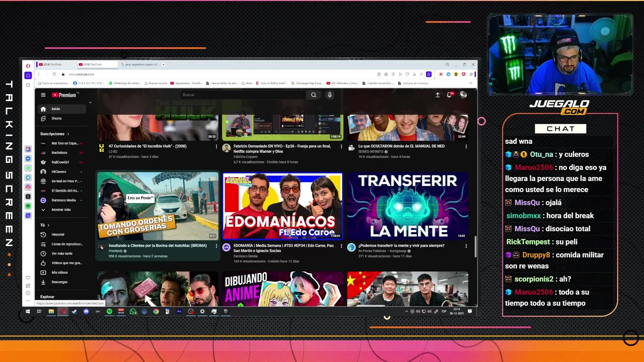Image resolution: width=644 pixels, height=362 pixels.
Task: Open the YouTube create/upload icon
Action: point(438,95)
